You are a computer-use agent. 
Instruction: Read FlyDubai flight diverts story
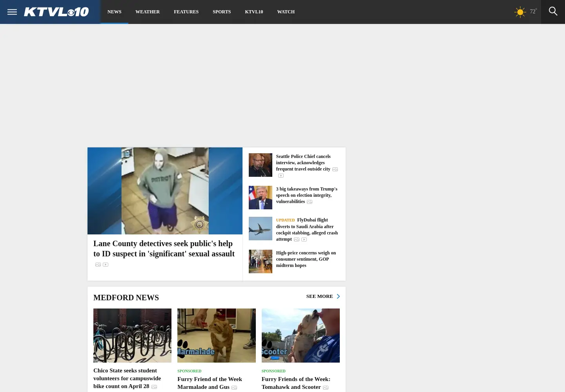307,229
